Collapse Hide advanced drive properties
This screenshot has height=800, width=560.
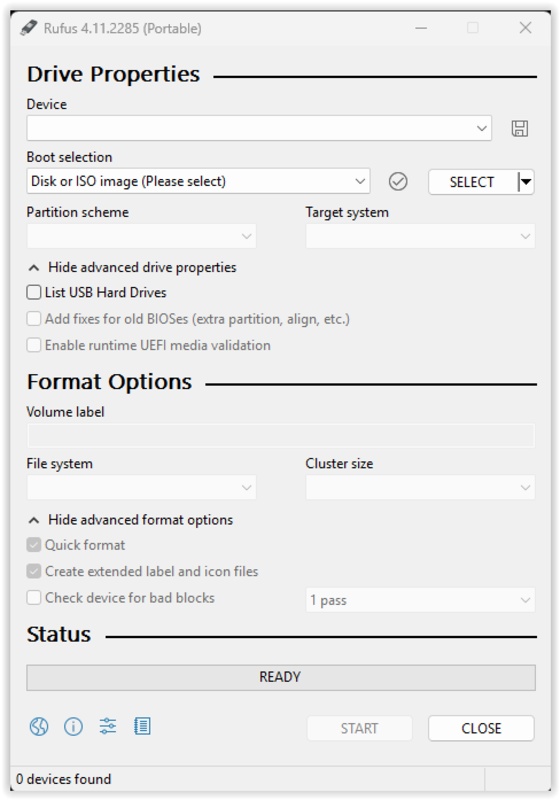(x=132, y=267)
